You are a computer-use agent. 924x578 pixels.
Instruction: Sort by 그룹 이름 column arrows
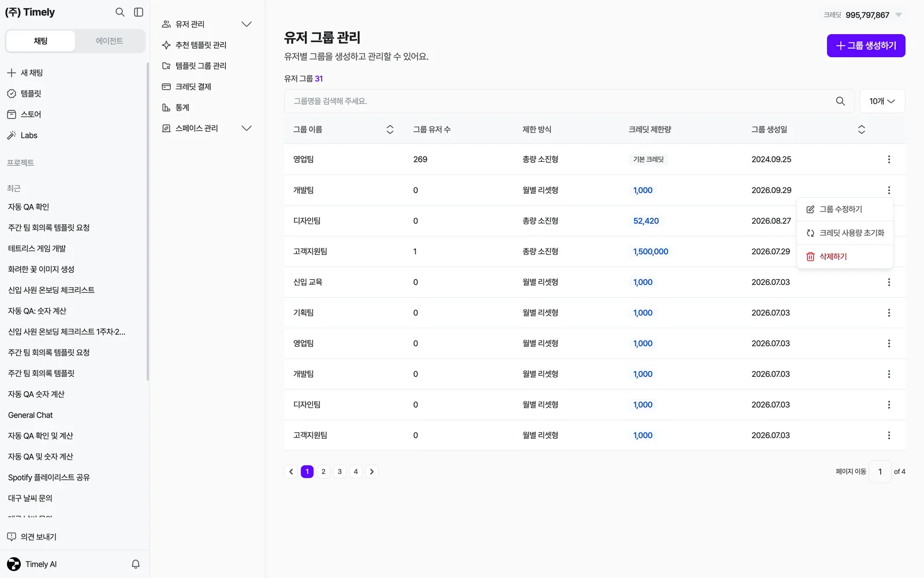390,129
